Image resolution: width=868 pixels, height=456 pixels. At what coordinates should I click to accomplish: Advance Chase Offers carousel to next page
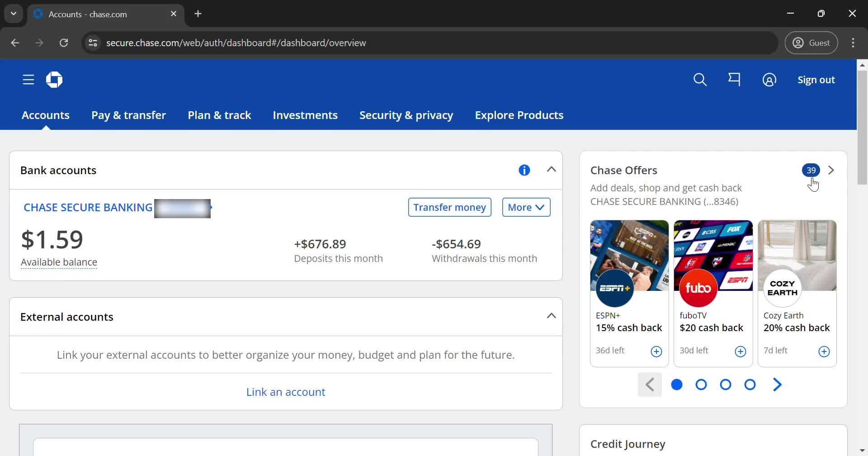pyautogui.click(x=777, y=385)
